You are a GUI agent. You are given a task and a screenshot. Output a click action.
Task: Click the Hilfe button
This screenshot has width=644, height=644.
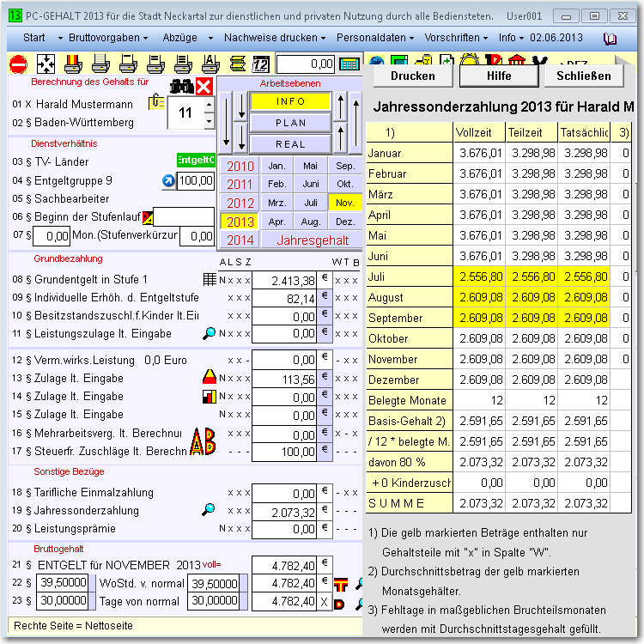click(499, 76)
